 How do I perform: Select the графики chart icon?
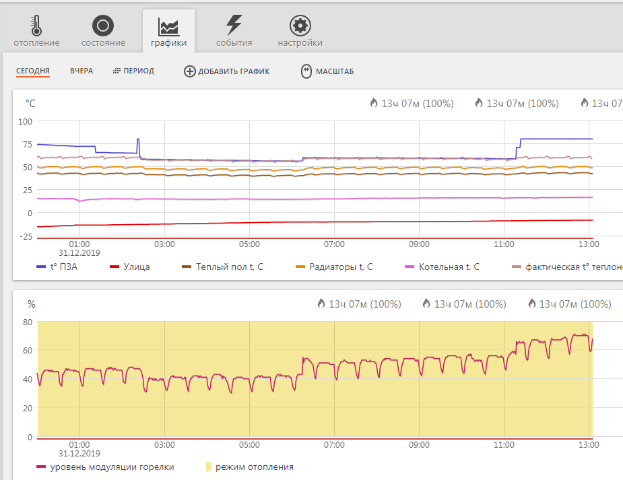[x=168, y=26]
